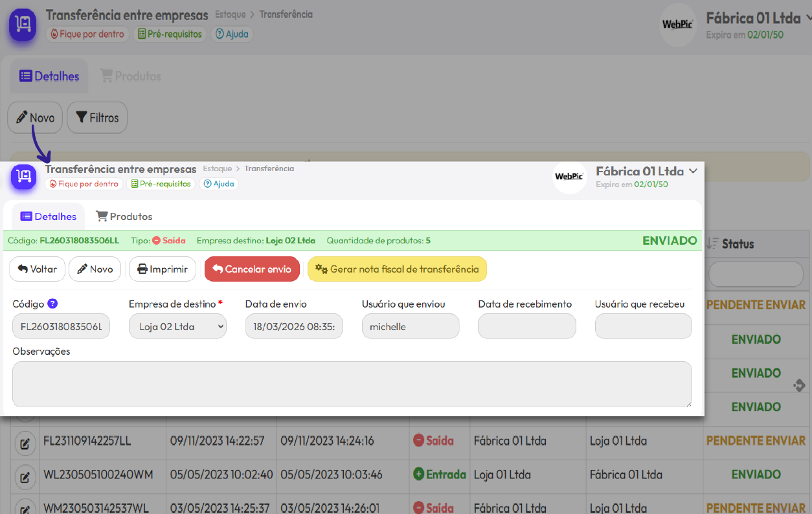Screen dimensions: 812x514
Task: Open the Empresa de destino dropdown
Action: [x=177, y=326]
